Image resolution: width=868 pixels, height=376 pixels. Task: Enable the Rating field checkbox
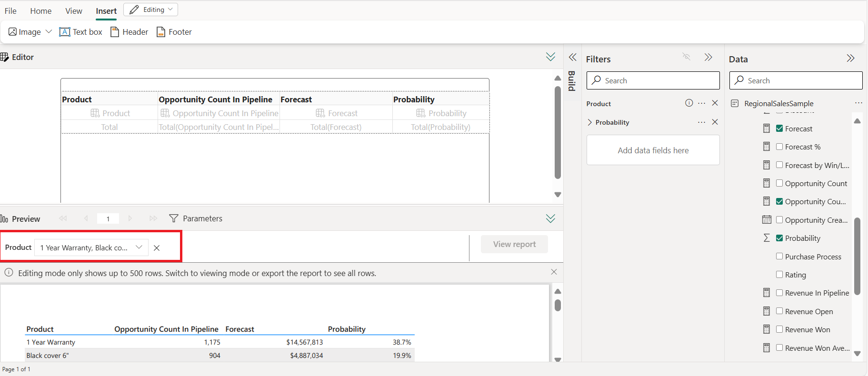779,275
